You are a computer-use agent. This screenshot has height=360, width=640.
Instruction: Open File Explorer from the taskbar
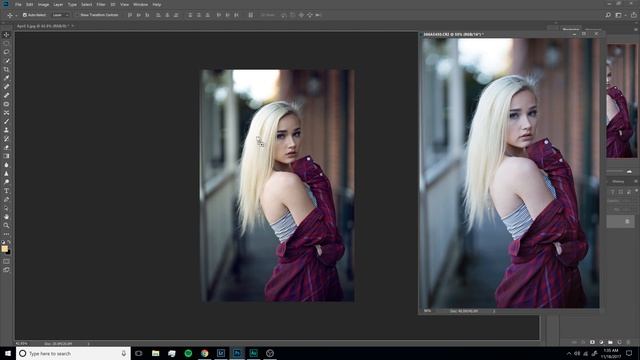tap(156, 353)
